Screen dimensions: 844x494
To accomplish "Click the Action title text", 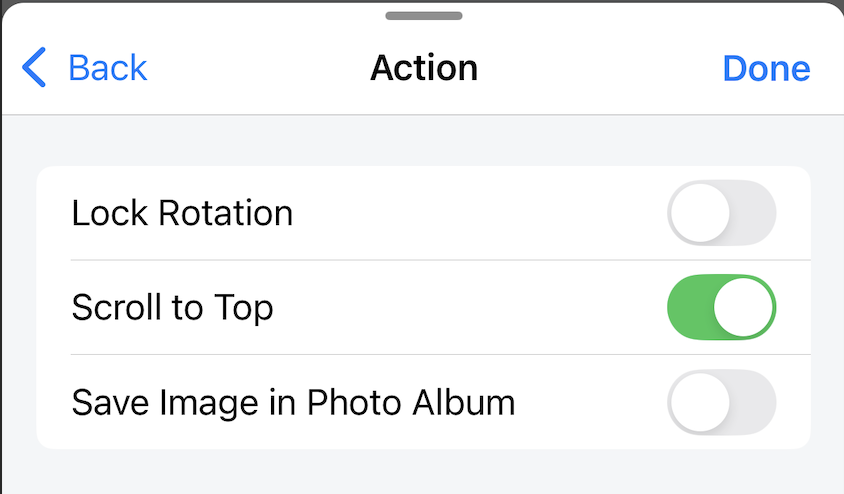I will point(424,68).
